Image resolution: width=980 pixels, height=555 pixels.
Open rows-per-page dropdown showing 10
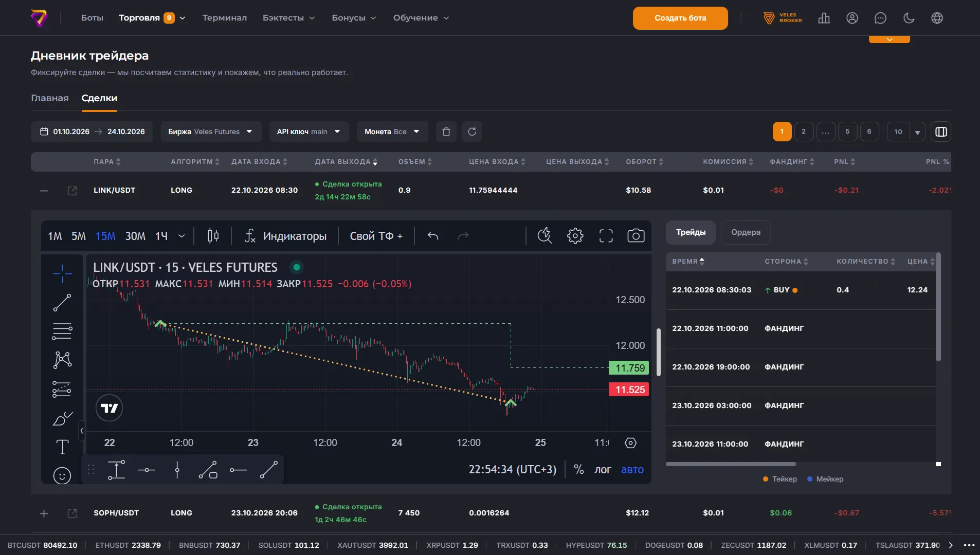click(906, 132)
